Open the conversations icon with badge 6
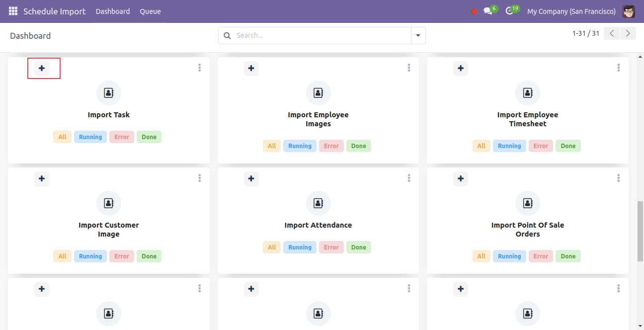This screenshot has width=644, height=330. click(490, 10)
